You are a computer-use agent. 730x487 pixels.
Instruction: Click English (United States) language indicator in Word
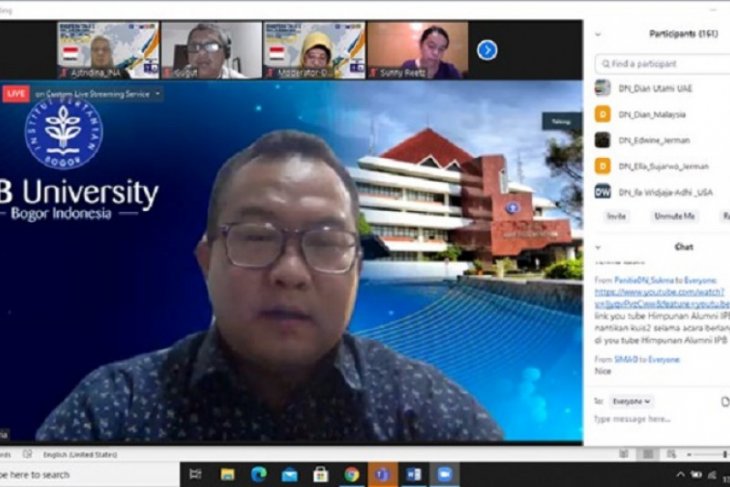[x=80, y=454]
